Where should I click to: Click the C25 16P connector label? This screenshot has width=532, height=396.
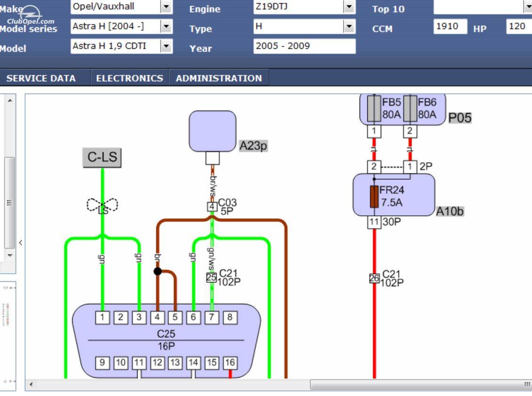pos(166,340)
